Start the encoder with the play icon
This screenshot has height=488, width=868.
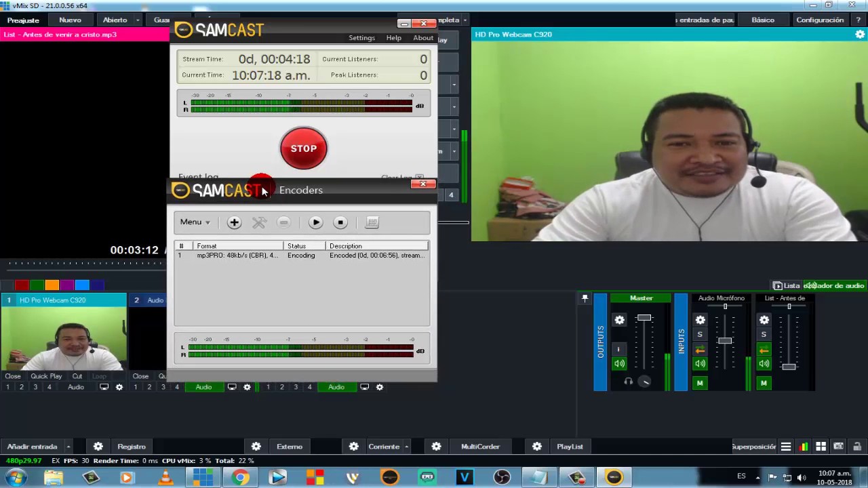tap(315, 222)
